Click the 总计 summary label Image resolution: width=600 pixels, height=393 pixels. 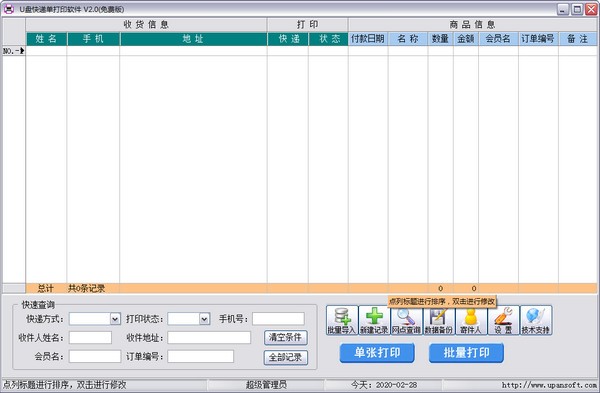pyautogui.click(x=46, y=288)
